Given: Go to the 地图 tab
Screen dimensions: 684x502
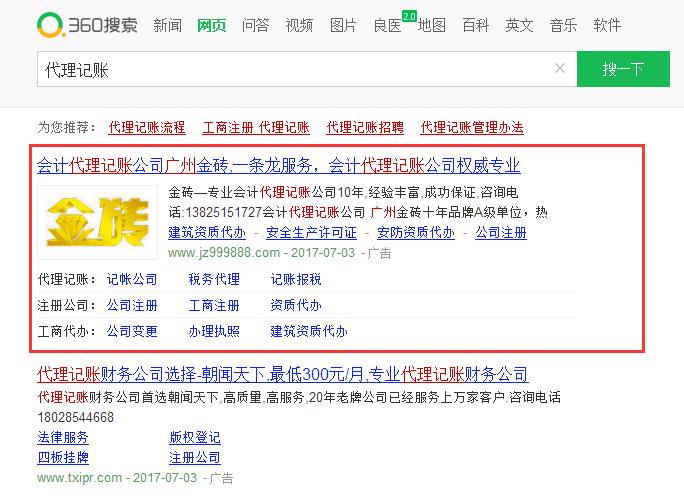Looking at the screenshot, I should [x=431, y=25].
